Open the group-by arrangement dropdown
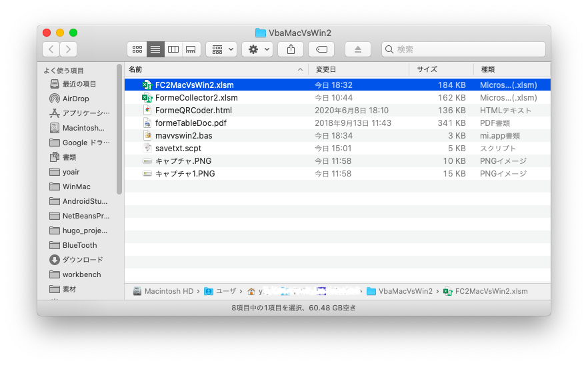The width and height of the screenshot is (588, 365). [221, 49]
